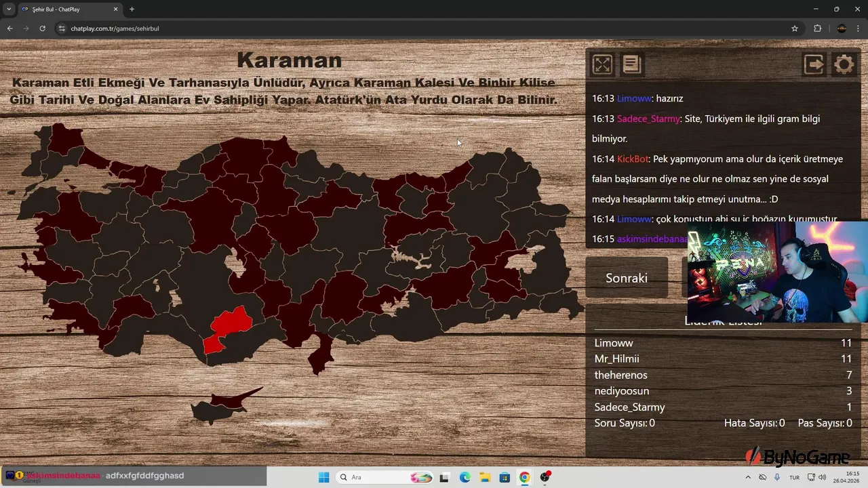
Task: Click the Sonraki button
Action: pos(627,278)
